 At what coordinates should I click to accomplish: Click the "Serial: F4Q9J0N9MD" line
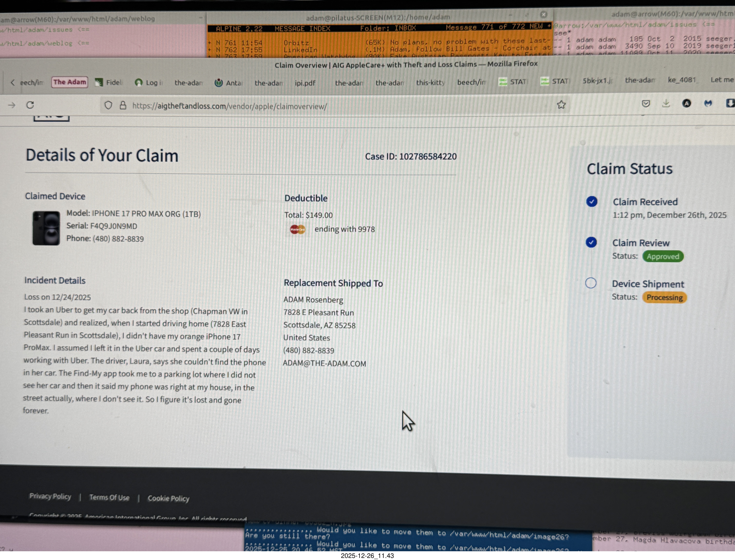coord(102,226)
